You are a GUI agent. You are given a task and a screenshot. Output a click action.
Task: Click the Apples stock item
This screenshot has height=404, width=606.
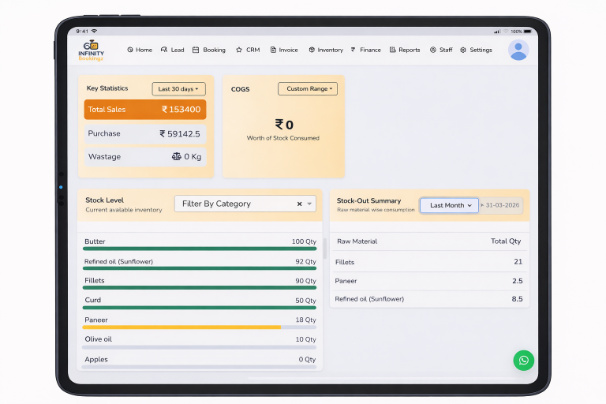pyautogui.click(x=96, y=359)
